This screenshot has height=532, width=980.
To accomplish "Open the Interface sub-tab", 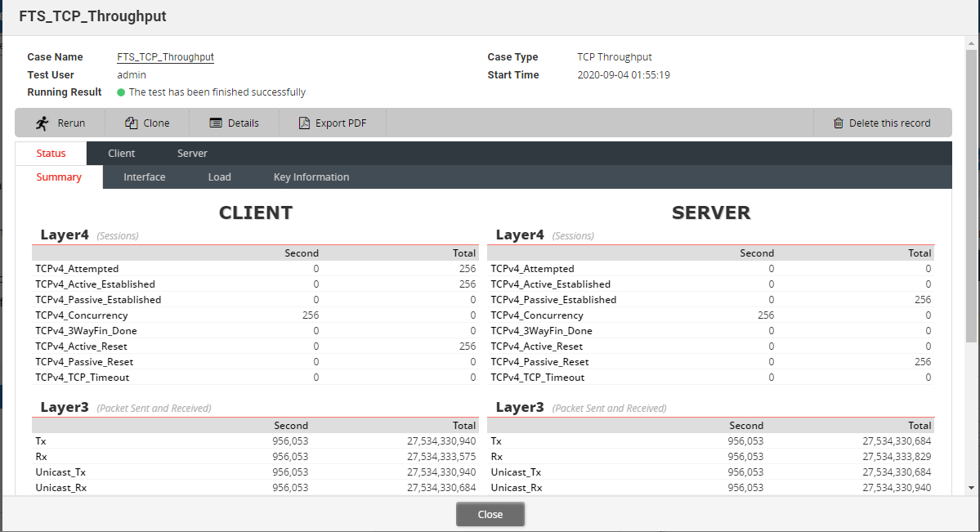I will [x=144, y=177].
